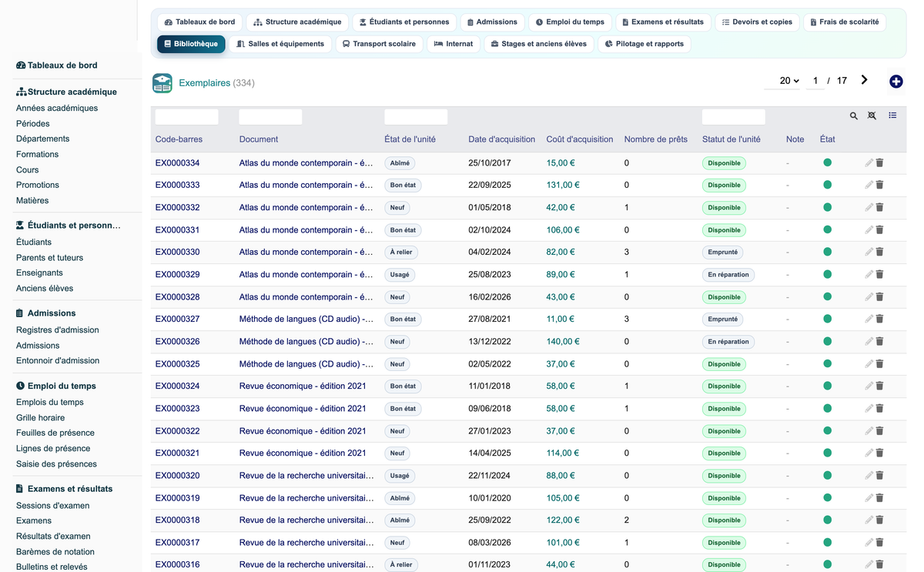The height and width of the screenshot is (572, 924).
Task: Collapse the Structure académique sidebar section
Action: click(66, 92)
